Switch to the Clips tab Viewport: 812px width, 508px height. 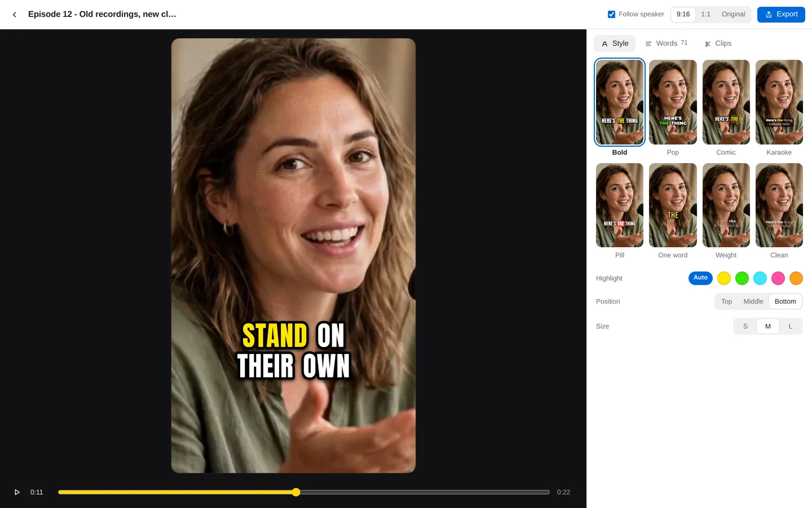coord(718,43)
